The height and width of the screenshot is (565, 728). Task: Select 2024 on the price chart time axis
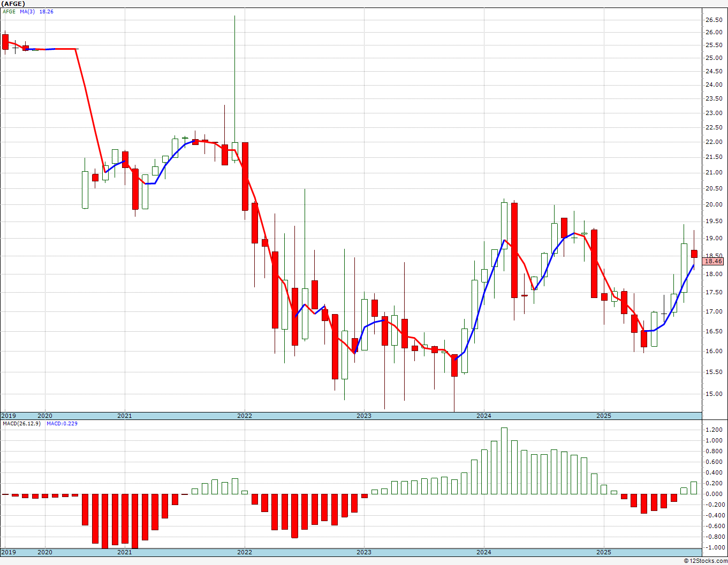(484, 416)
